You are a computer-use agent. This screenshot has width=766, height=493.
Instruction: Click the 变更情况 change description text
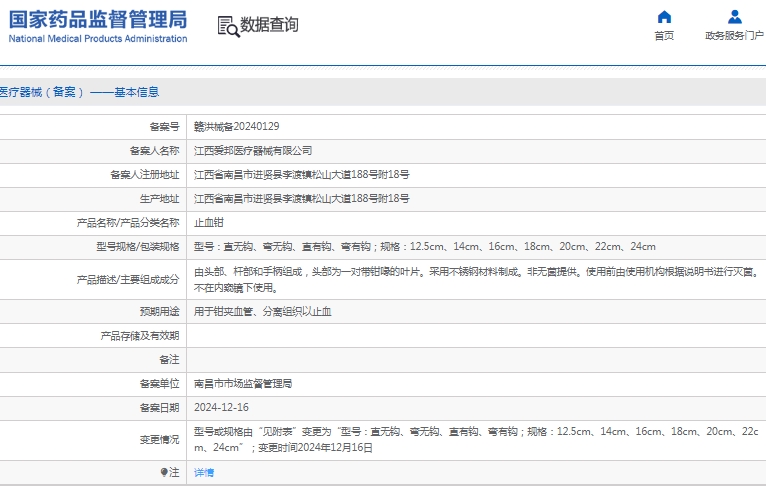476,439
